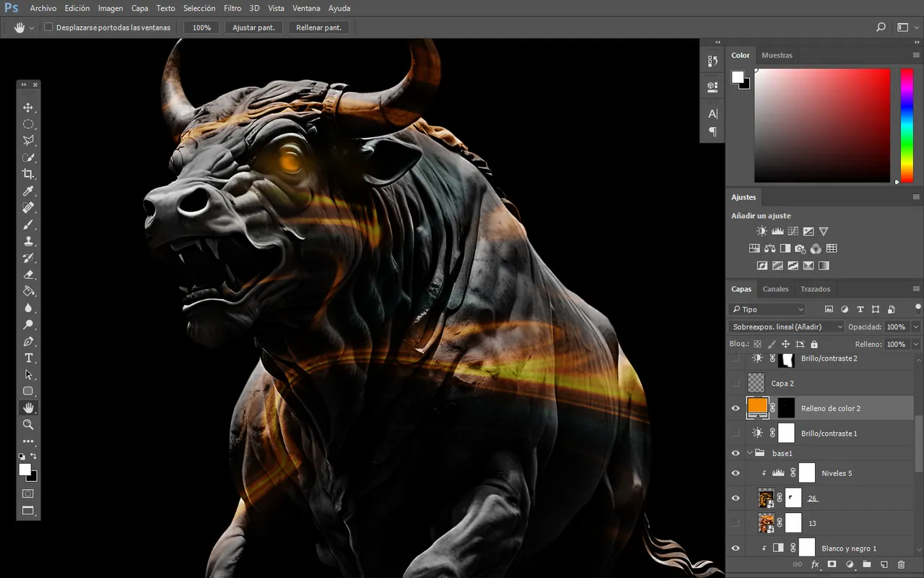The image size is (924, 578).
Task: Select the Elliptical Marquee tool
Action: click(28, 124)
